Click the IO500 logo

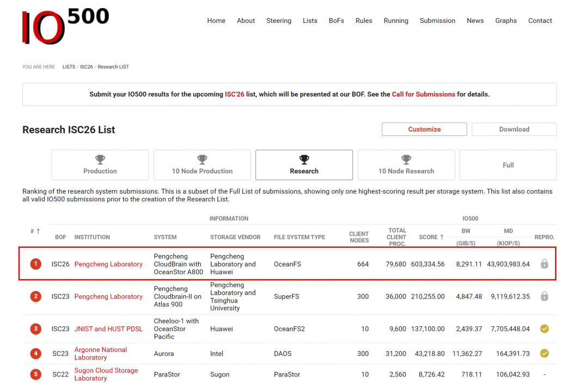(66, 26)
